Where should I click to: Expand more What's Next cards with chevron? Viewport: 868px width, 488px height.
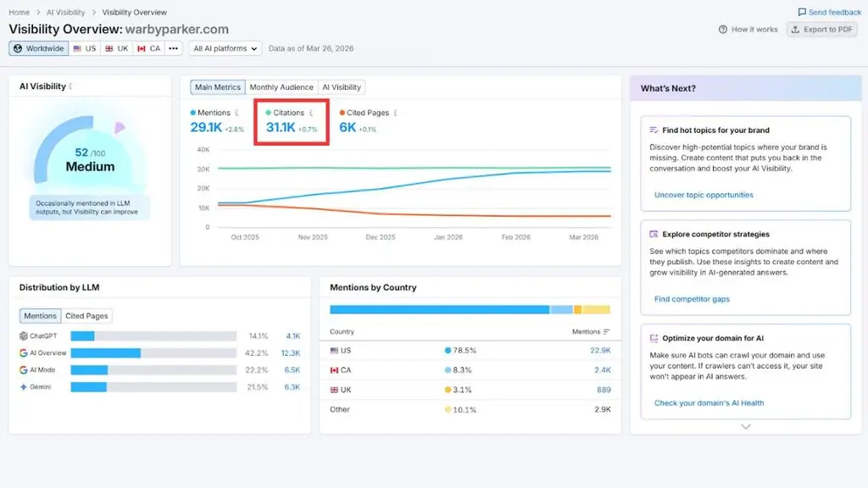(746, 427)
